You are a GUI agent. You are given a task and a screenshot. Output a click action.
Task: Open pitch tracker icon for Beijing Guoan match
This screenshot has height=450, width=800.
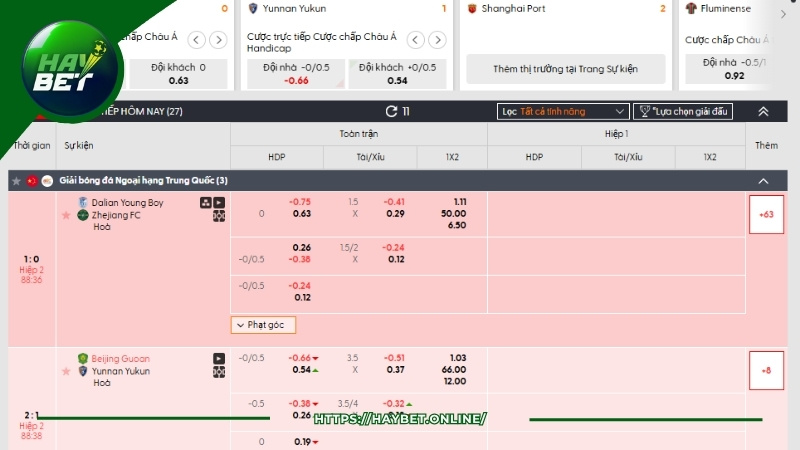click(219, 372)
